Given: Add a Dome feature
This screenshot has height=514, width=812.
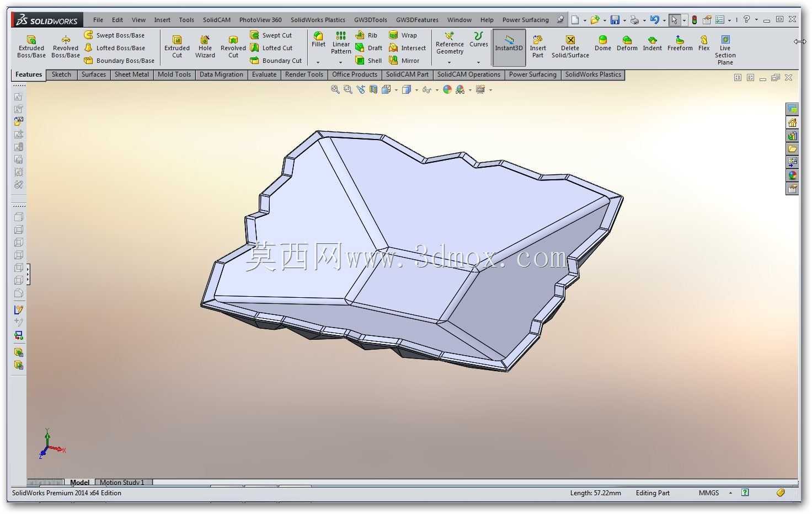Looking at the screenshot, I should pyautogui.click(x=603, y=43).
